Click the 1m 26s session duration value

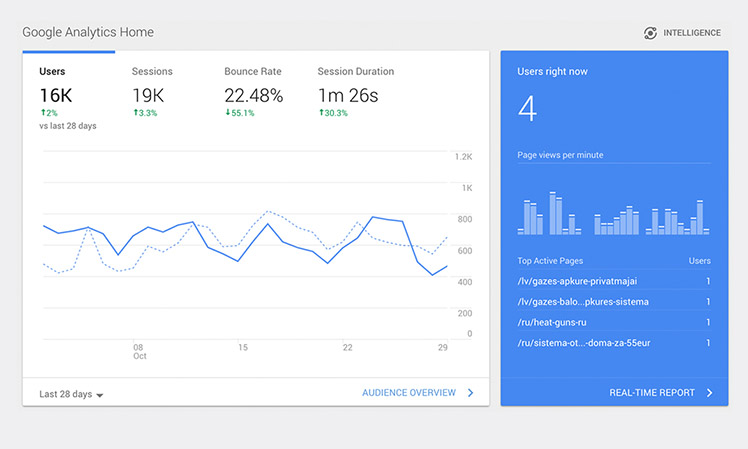pyautogui.click(x=348, y=95)
